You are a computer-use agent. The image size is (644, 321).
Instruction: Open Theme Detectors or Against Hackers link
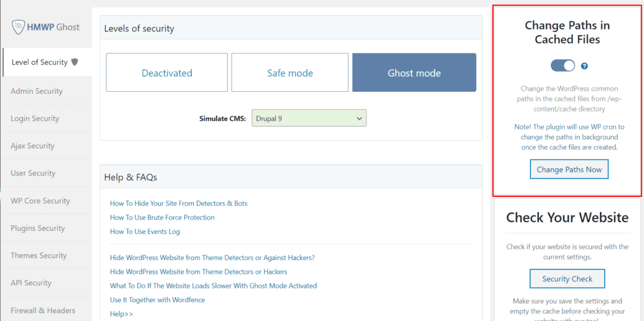point(213,257)
